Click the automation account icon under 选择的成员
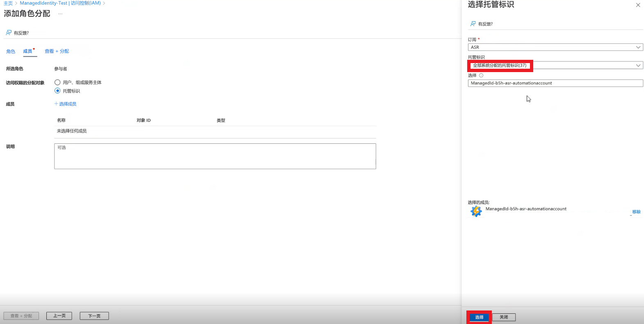Image resolution: width=644 pixels, height=324 pixels. tap(476, 211)
